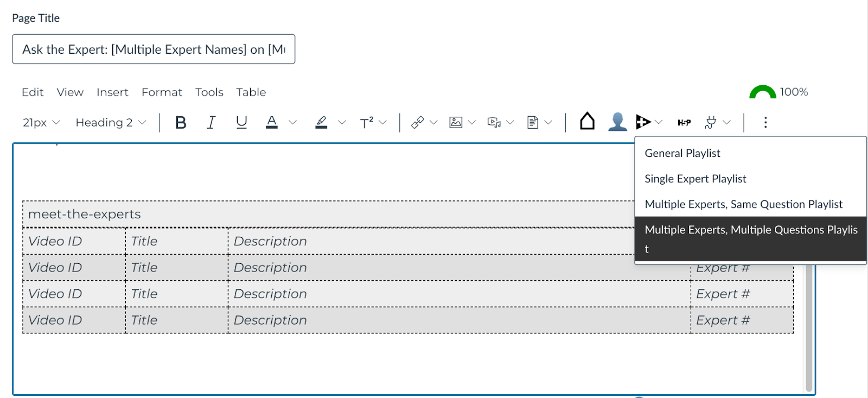Open the apps plug icon
Viewport: 868px width, 398px height.
pos(710,123)
